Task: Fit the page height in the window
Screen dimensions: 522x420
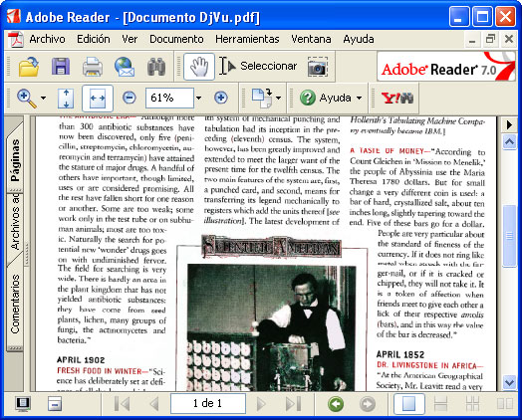Action: coord(66,99)
